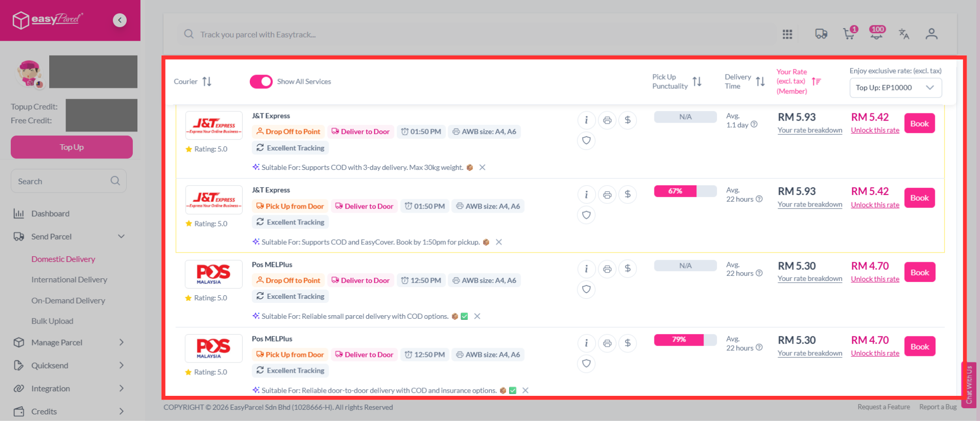Click the Report a Bug link
The image size is (980, 421).
938,407
